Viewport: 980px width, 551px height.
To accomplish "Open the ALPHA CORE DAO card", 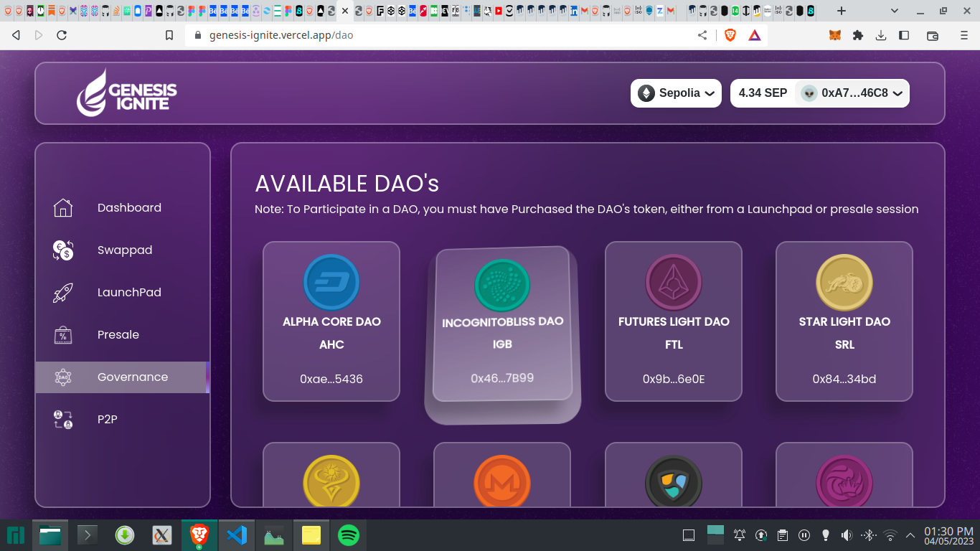I will coord(331,321).
